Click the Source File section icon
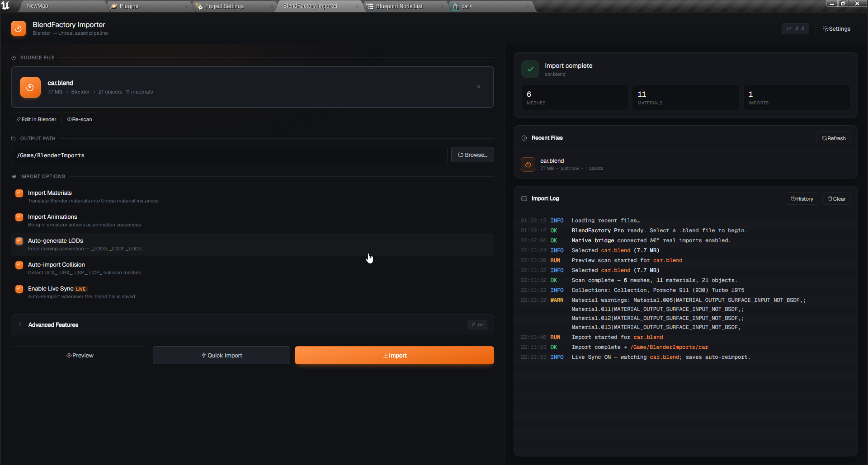This screenshot has width=868, height=465. (x=14, y=58)
